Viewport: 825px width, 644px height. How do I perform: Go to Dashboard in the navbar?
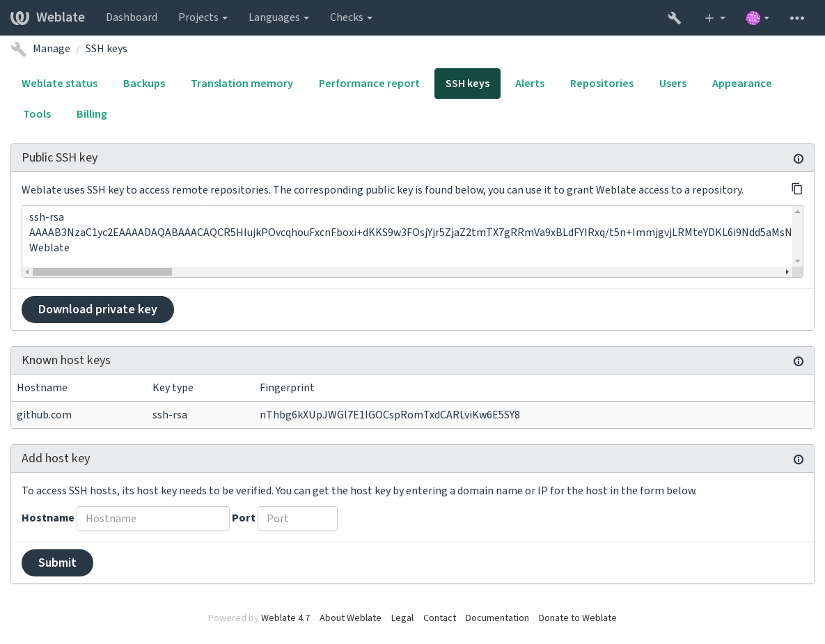pyautogui.click(x=132, y=17)
